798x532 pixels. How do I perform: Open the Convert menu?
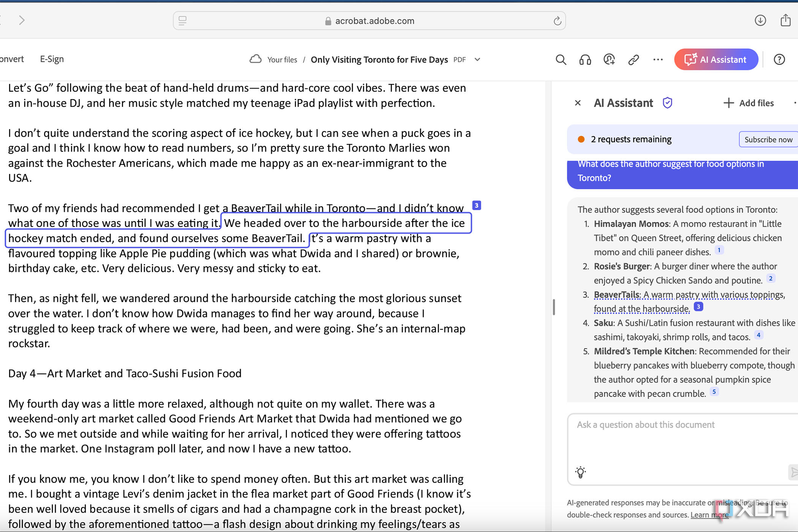point(11,59)
